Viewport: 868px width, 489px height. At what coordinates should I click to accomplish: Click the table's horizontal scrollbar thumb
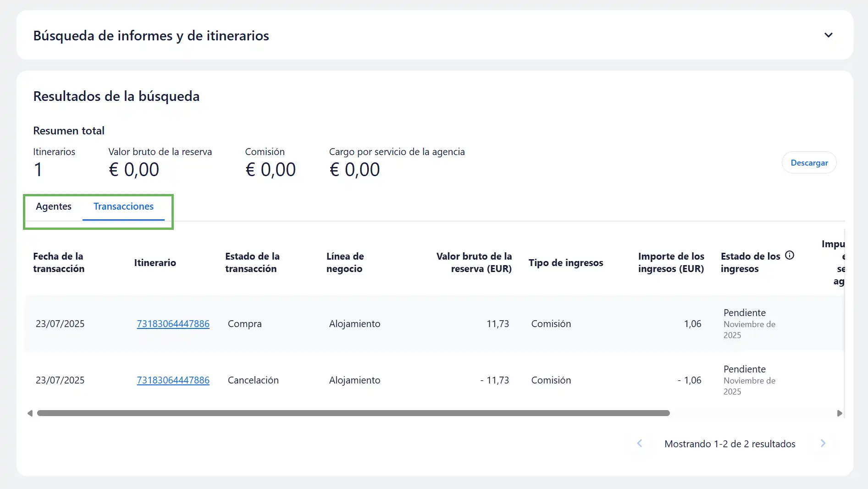pyautogui.click(x=353, y=413)
